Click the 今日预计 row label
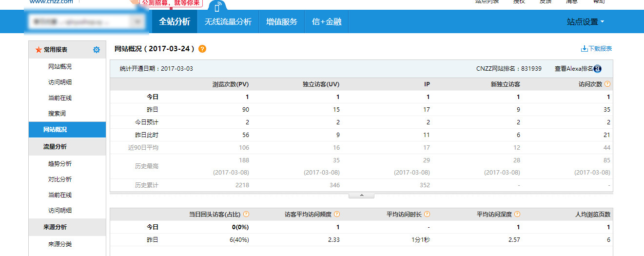This screenshot has height=256, width=644. pyautogui.click(x=146, y=122)
